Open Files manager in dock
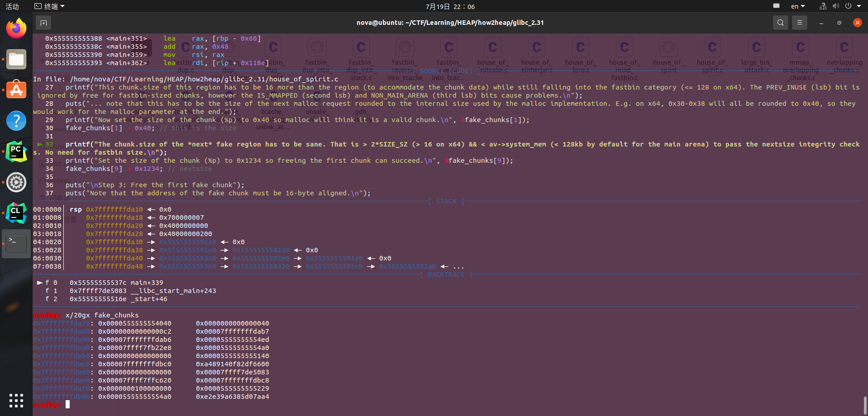Viewport: 868px width, 416px height. (x=16, y=59)
